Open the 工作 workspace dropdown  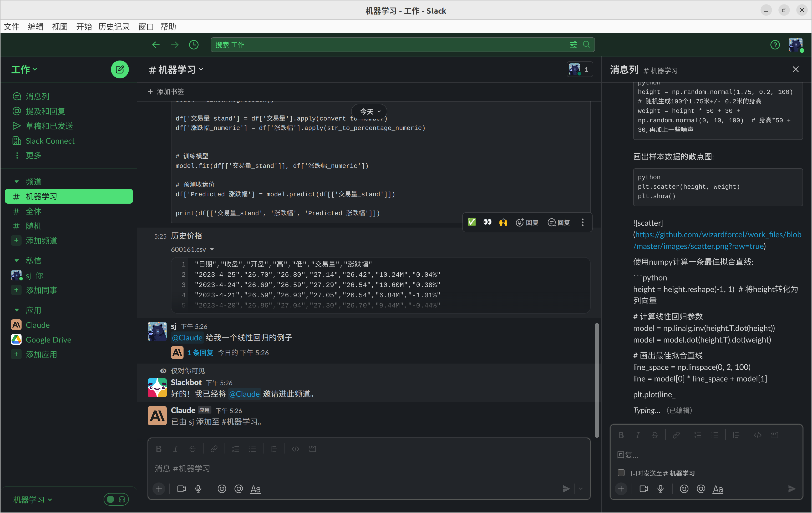[x=24, y=69]
